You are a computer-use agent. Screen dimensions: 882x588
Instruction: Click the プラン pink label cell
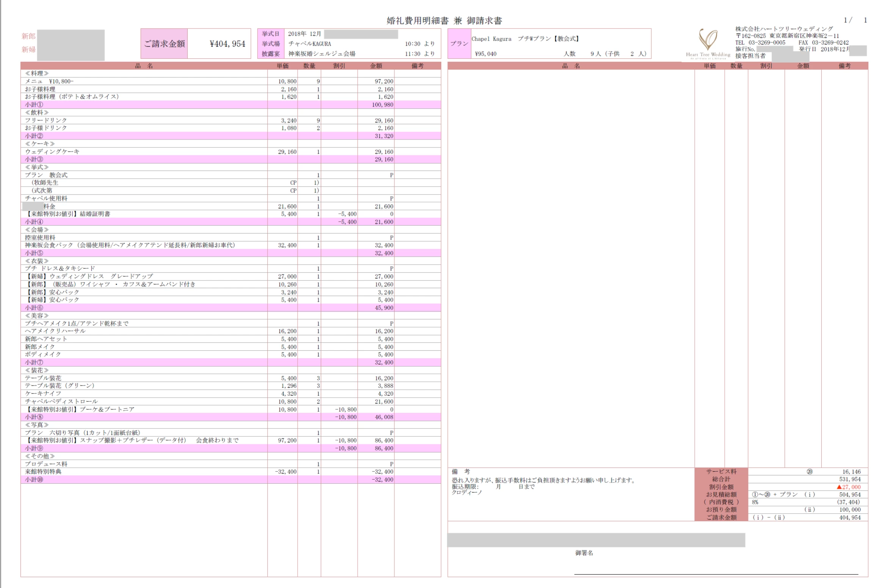coord(459,44)
